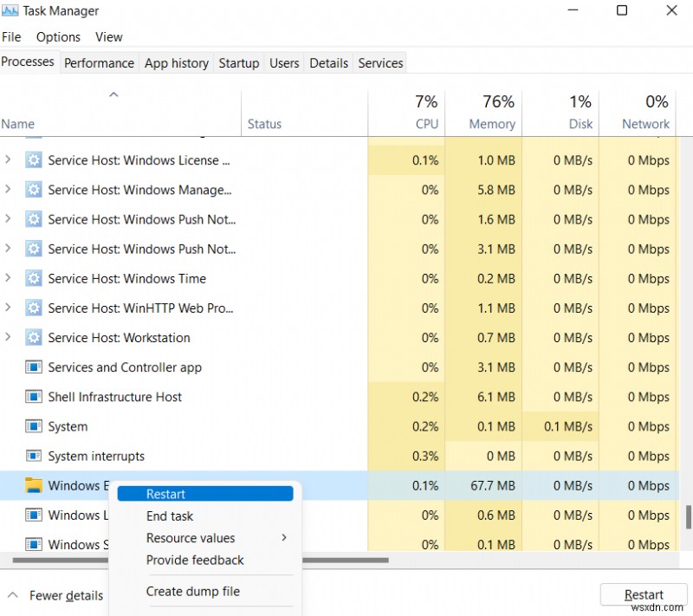Click the Service Host: Workstation gear icon
The height and width of the screenshot is (616, 693).
(32, 338)
